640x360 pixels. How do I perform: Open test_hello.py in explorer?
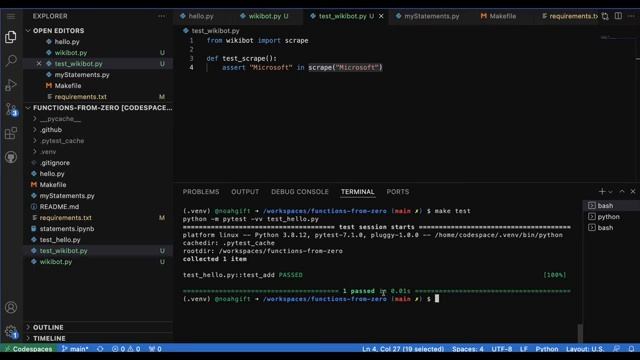[60, 240]
